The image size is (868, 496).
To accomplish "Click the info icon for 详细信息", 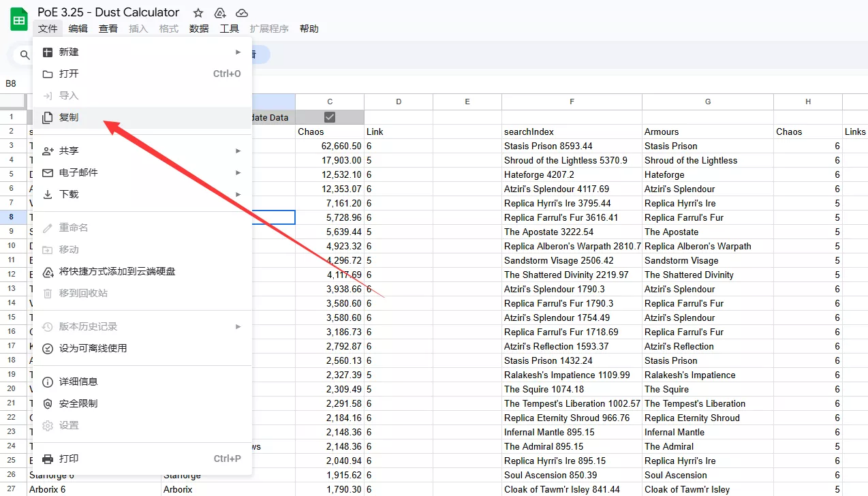I will (x=48, y=382).
